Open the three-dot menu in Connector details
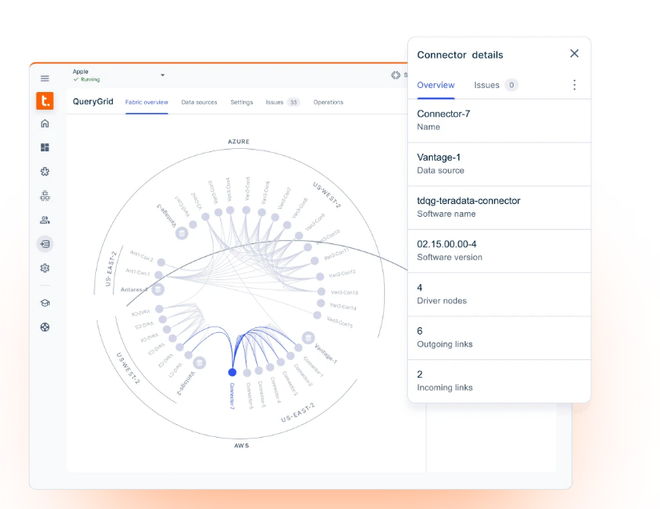 [574, 85]
